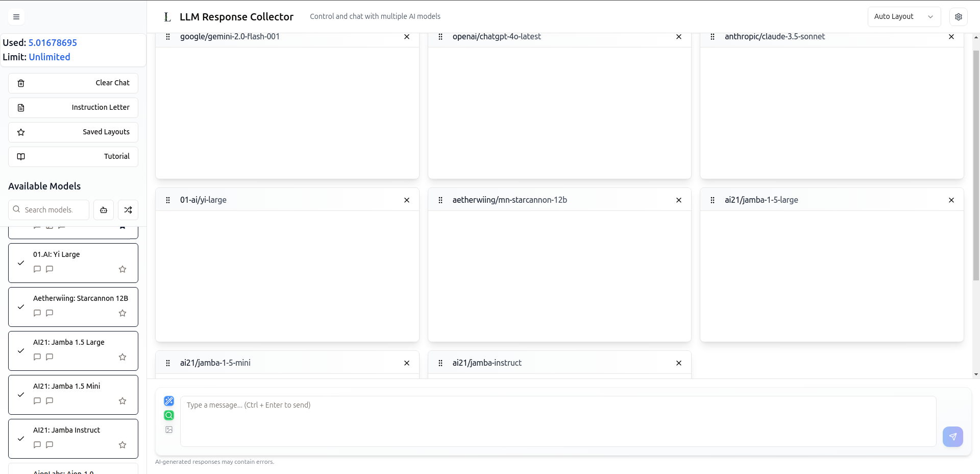
Task: Grab the drag handle of openai/chatgpt-4o-latest panel
Action: pos(440,37)
